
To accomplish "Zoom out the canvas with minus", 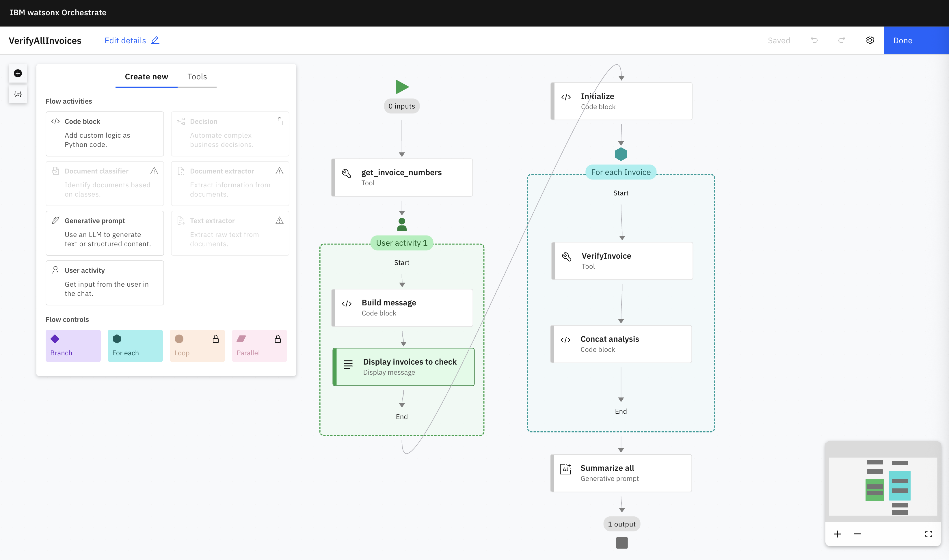I will tap(857, 534).
